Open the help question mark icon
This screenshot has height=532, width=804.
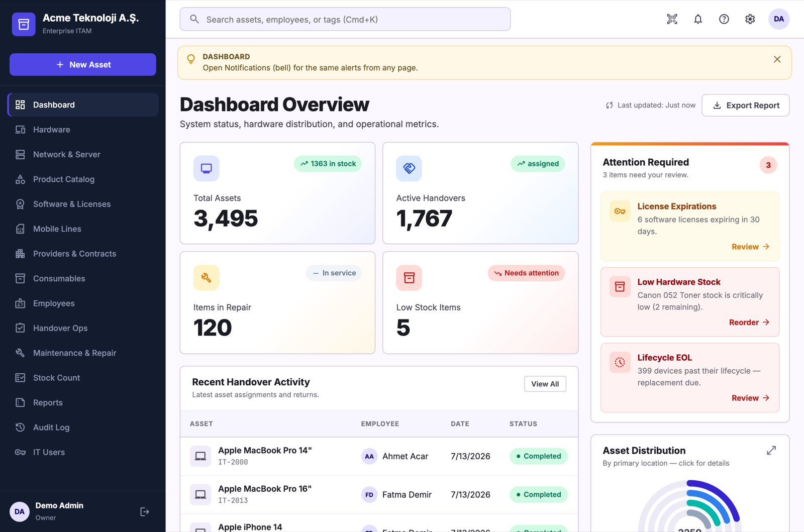coord(724,19)
